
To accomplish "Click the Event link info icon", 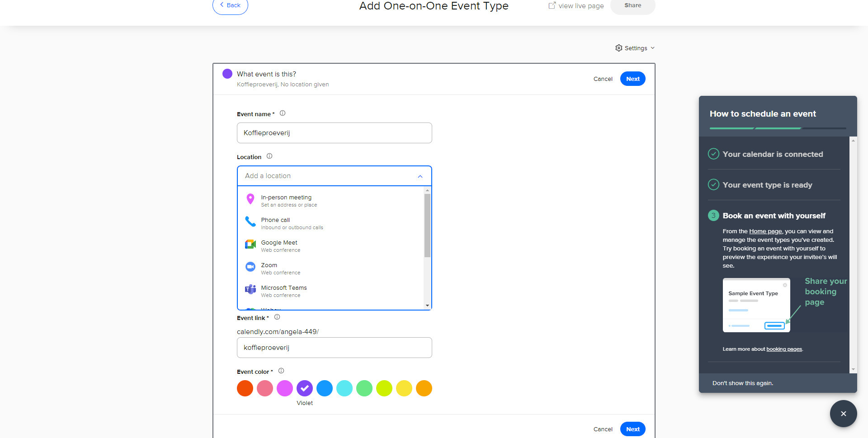I will coord(277,317).
